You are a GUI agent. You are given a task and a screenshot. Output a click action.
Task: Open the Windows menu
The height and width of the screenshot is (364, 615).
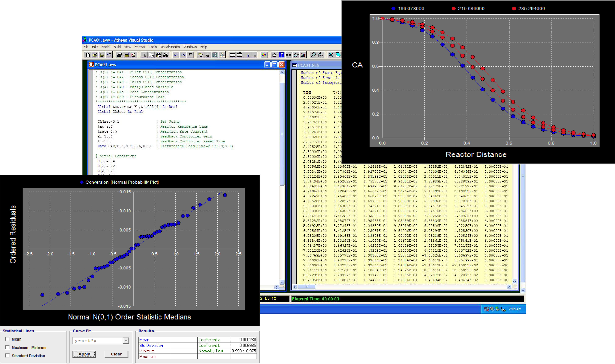click(x=190, y=47)
